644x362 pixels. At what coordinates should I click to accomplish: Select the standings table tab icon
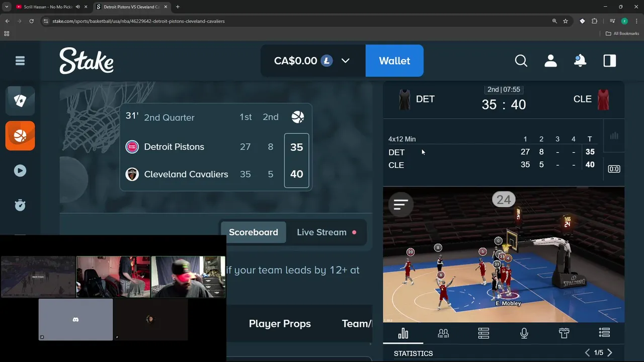click(484, 333)
